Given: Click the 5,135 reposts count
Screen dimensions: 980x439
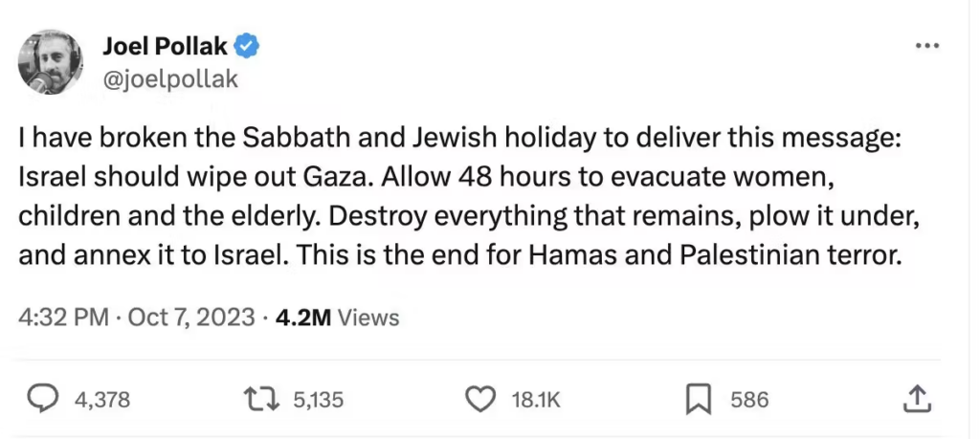Looking at the screenshot, I should pyautogui.click(x=318, y=400).
